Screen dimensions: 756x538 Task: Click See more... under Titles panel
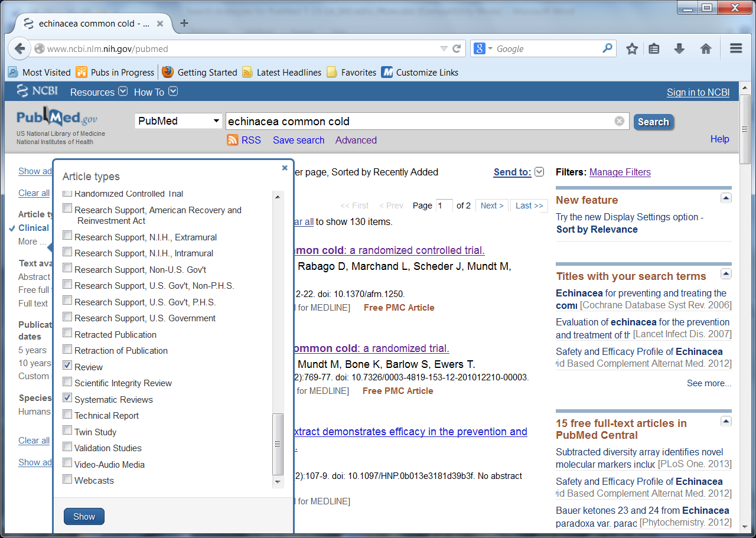coord(709,383)
